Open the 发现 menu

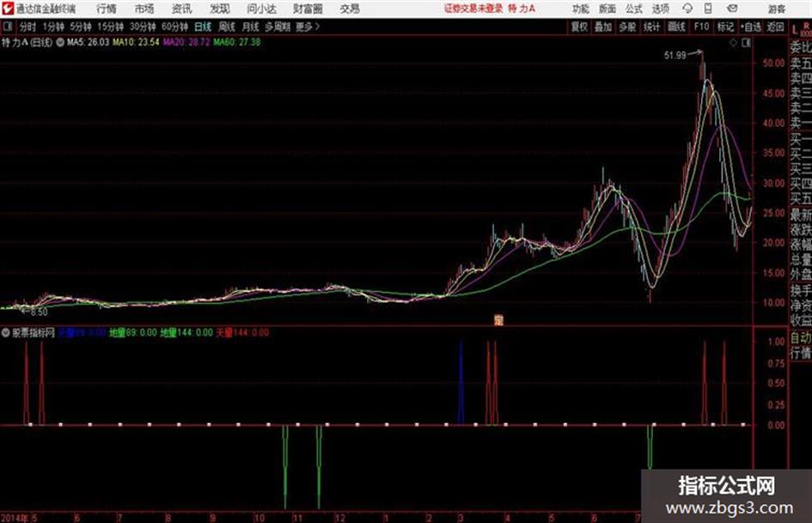pos(220,9)
